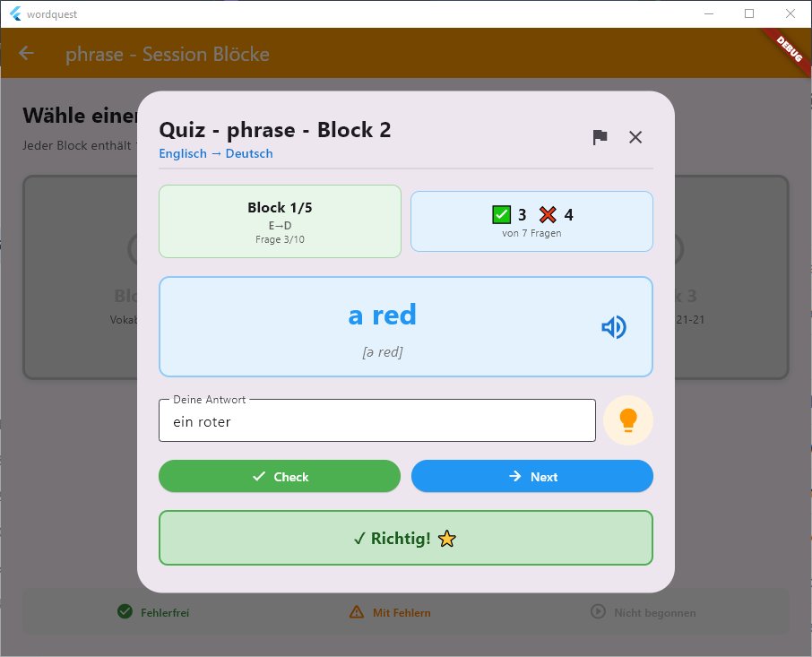The height and width of the screenshot is (657, 812).
Task: Click the word 'a red' in question card
Action: tap(382, 315)
